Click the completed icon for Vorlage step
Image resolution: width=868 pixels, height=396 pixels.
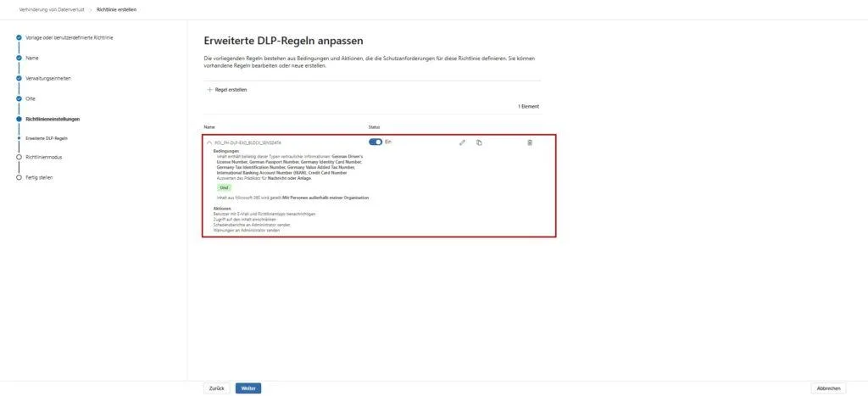pos(19,37)
